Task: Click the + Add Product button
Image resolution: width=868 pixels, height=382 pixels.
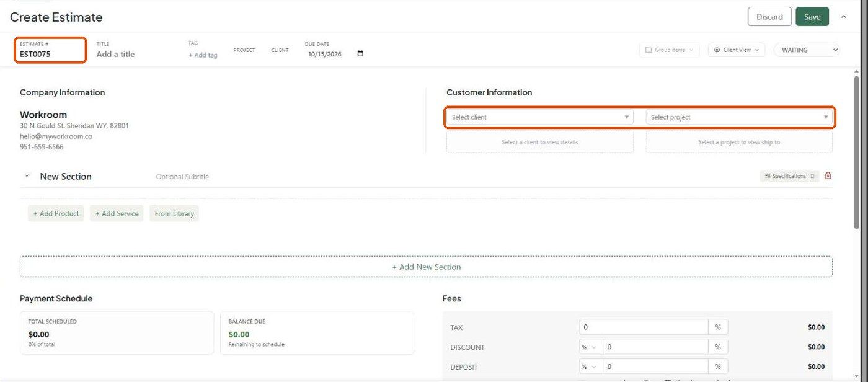Action: (x=56, y=213)
